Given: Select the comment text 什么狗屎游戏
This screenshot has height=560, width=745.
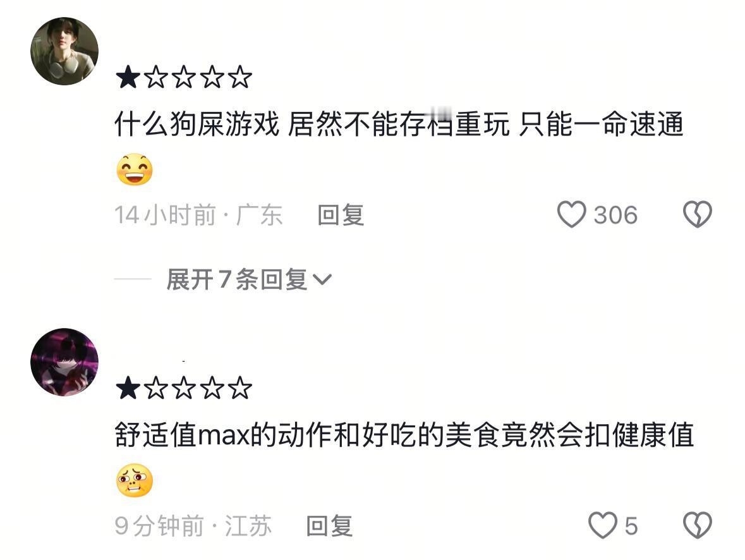Looking at the screenshot, I should [x=197, y=124].
